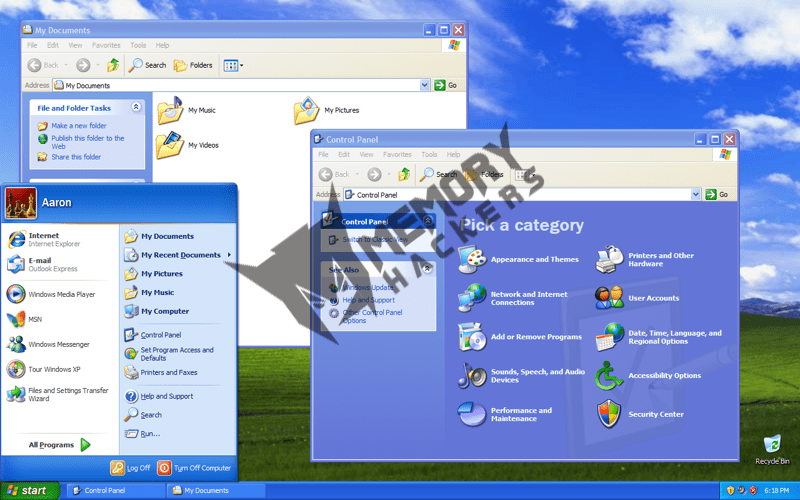This screenshot has height=500, width=800.
Task: Click Help and Support link in See Also
Action: click(368, 300)
